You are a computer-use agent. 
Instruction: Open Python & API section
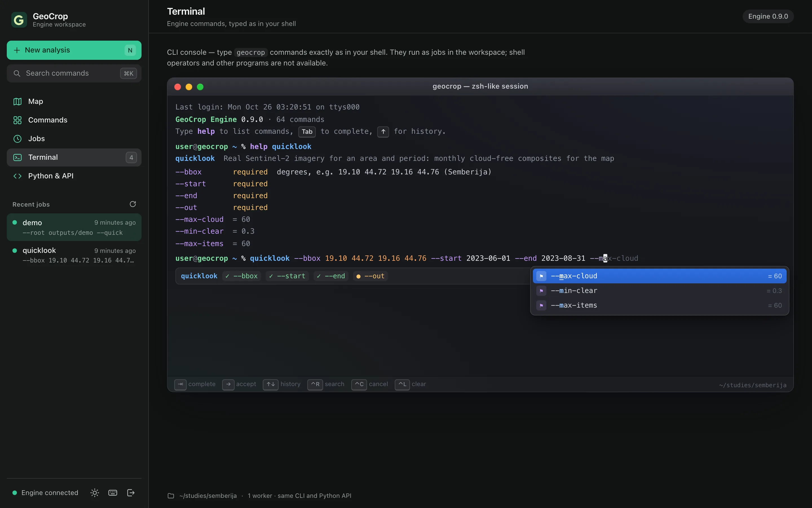(x=74, y=176)
